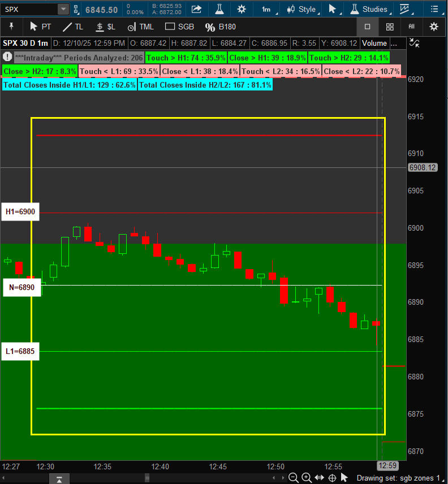Click the TML drawing tool button

pos(140,27)
